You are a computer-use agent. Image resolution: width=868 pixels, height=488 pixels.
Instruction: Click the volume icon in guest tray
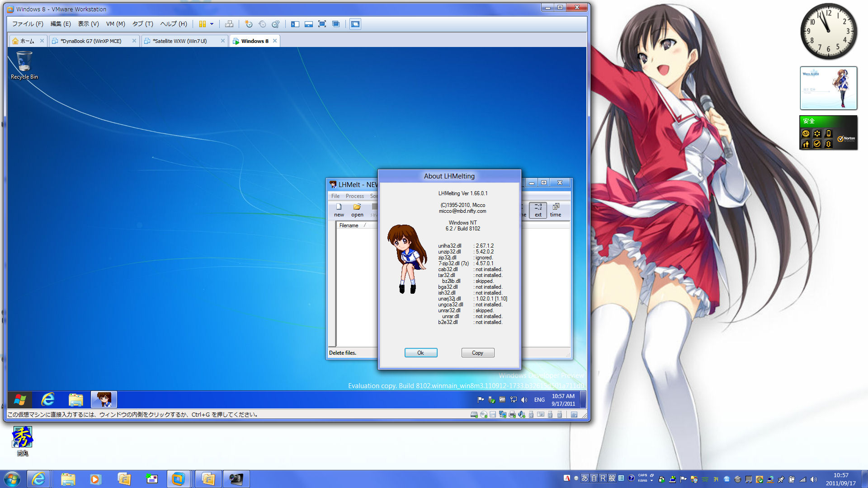point(524,399)
